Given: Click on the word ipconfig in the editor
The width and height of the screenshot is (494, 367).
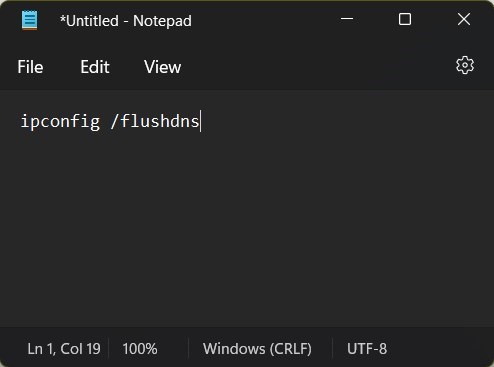Looking at the screenshot, I should (x=60, y=121).
